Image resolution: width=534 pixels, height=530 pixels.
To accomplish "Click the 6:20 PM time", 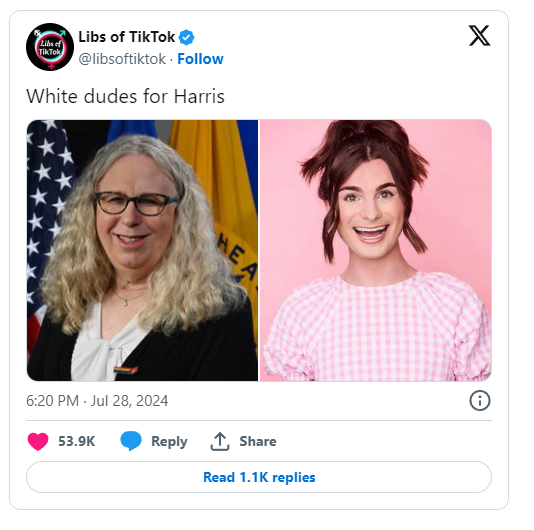I will click(52, 401).
